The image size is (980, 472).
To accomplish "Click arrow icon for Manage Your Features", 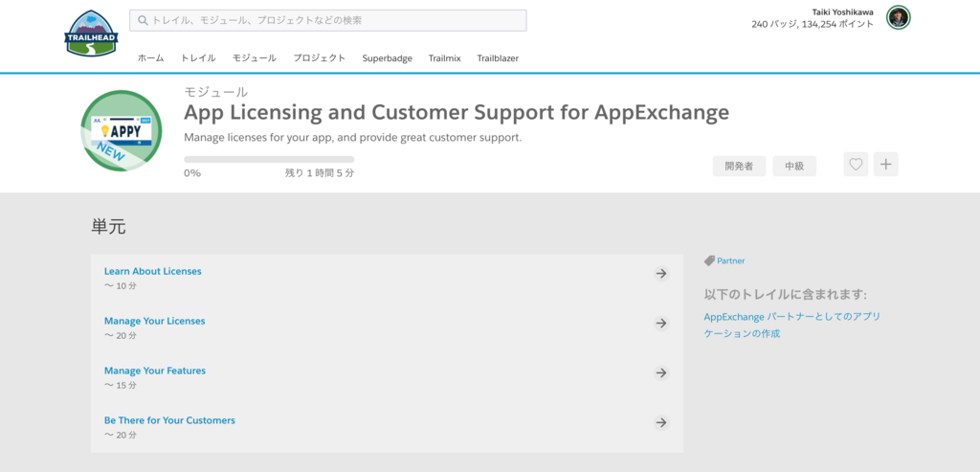I will point(661,373).
